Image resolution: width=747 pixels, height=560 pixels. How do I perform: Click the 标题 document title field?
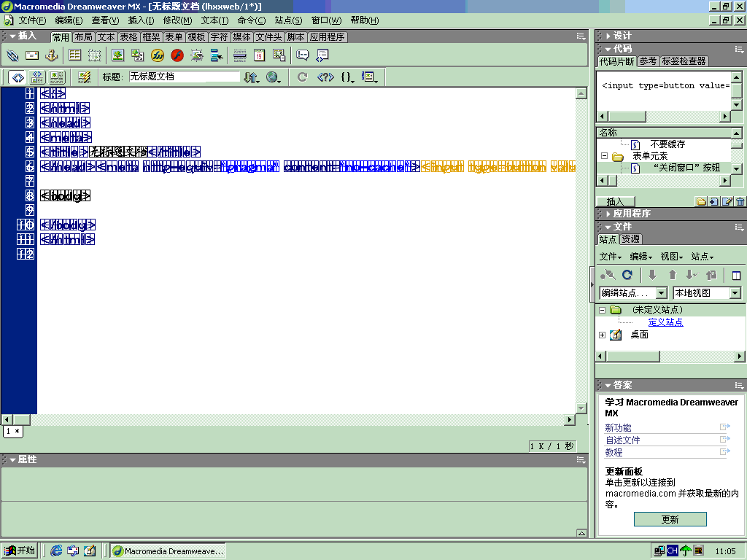click(x=184, y=77)
